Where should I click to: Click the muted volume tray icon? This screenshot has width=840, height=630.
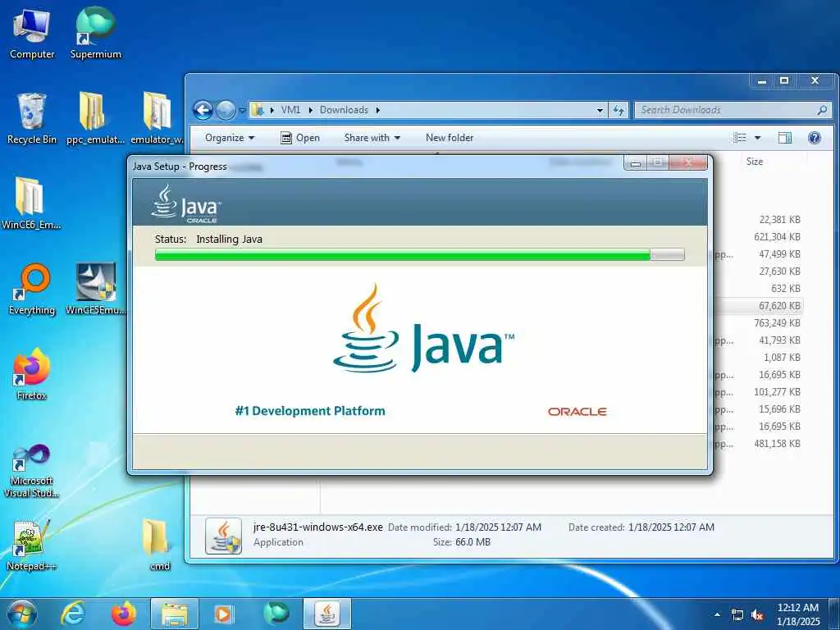click(x=757, y=615)
